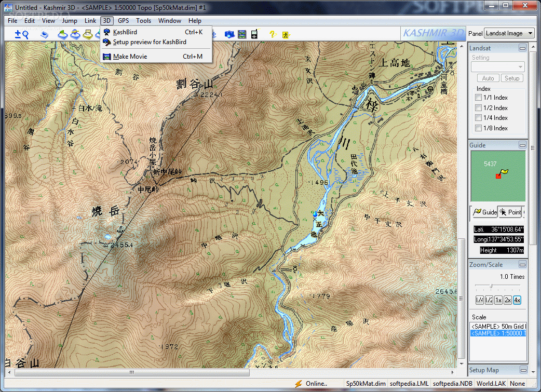The image size is (541, 392).
Task: Click the zoom plus/minus magnifier toolbar icon
Action: [21, 34]
